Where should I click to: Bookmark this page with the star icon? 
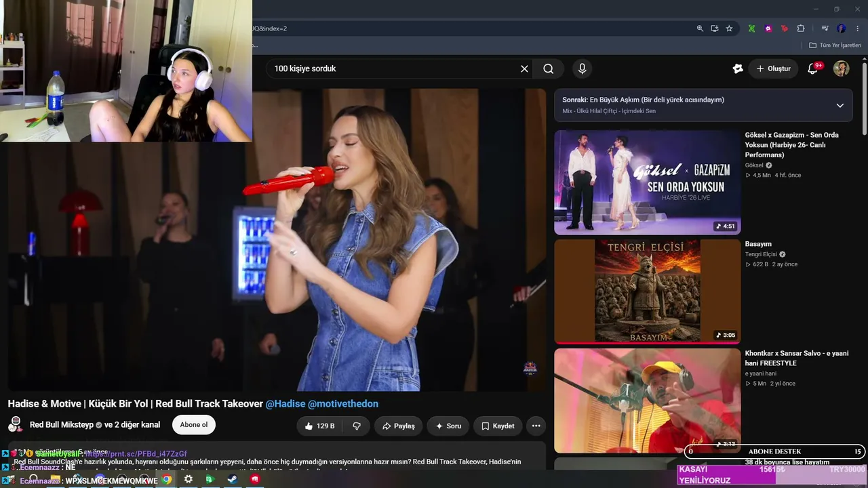coord(729,28)
